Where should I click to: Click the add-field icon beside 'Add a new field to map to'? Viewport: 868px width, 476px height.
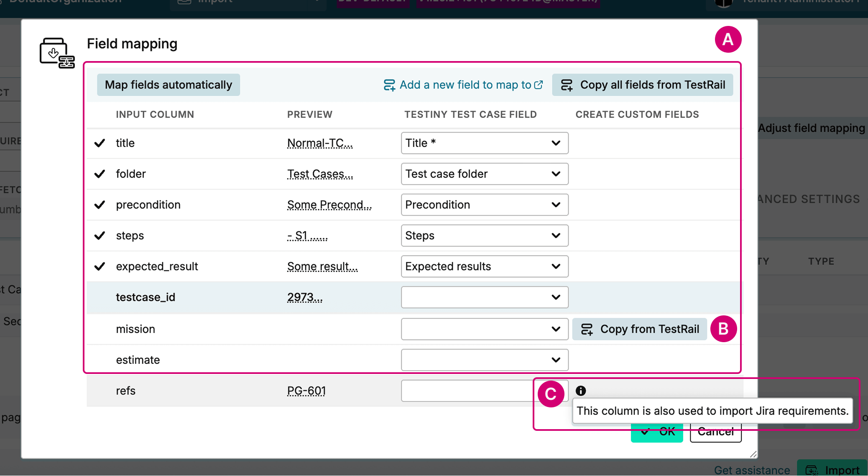pos(389,84)
